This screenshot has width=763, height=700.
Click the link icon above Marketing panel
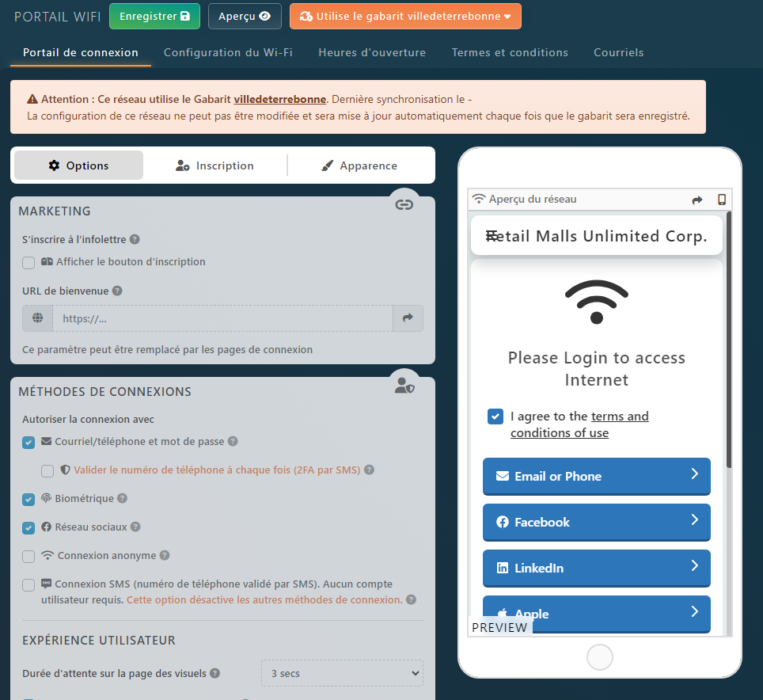pos(404,204)
